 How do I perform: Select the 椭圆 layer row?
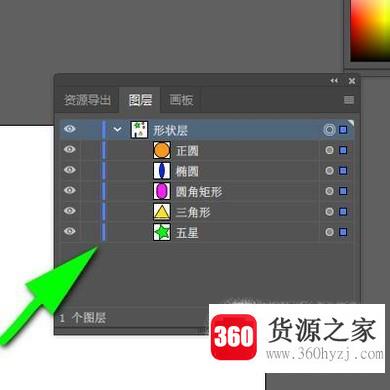207,171
